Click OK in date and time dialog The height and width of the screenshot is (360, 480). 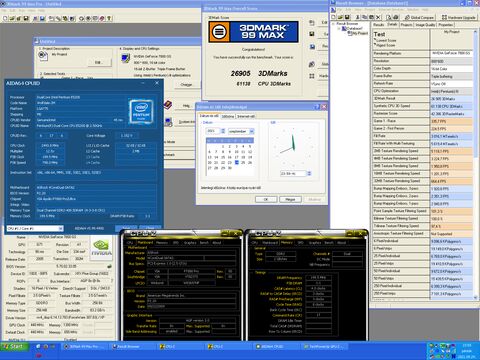266,199
